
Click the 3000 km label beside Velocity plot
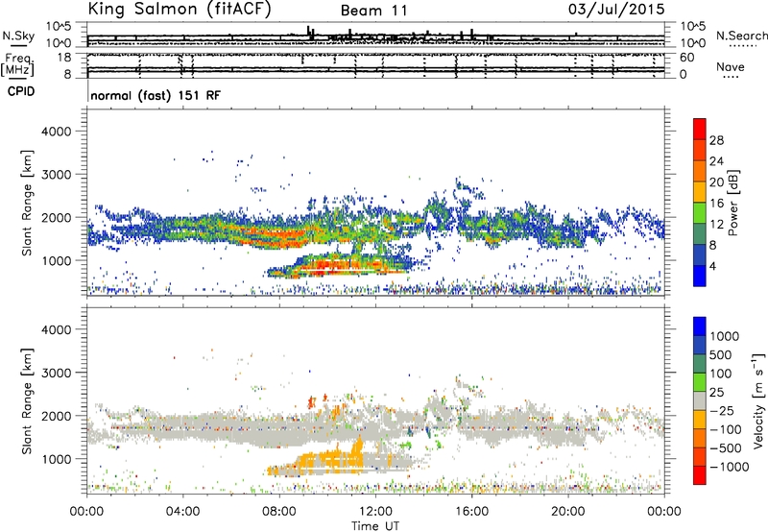coord(56,373)
